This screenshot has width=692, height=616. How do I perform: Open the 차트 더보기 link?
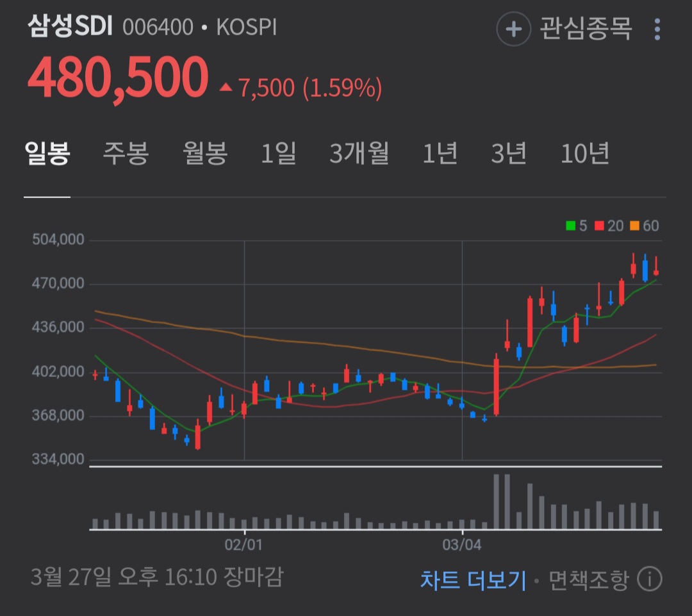pos(474,579)
